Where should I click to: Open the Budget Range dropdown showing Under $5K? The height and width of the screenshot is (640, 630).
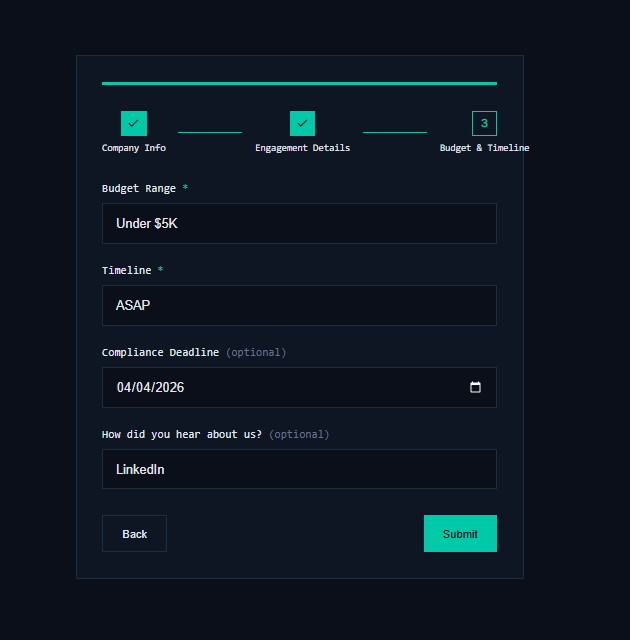(x=299, y=223)
